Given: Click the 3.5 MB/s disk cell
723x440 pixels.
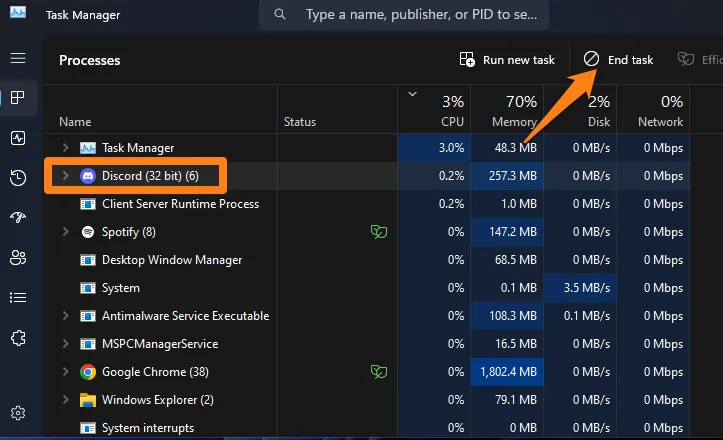Looking at the screenshot, I should click(580, 288).
